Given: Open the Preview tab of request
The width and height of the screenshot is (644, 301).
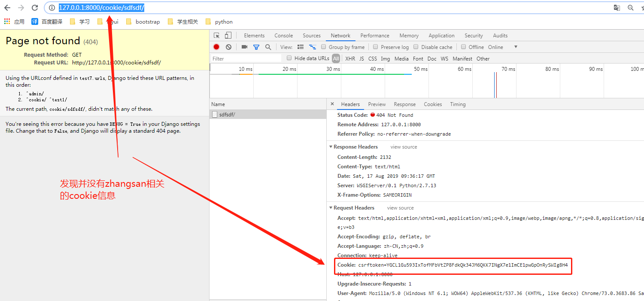Looking at the screenshot, I should (x=377, y=104).
